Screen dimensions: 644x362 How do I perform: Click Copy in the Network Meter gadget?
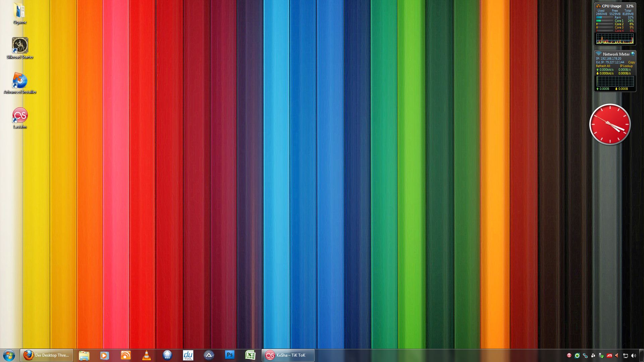(x=631, y=62)
